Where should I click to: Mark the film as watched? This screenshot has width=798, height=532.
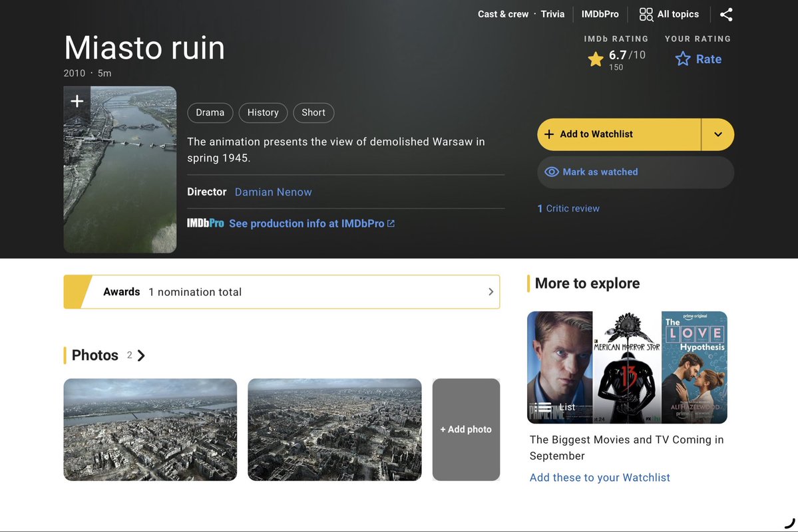pyautogui.click(x=636, y=172)
